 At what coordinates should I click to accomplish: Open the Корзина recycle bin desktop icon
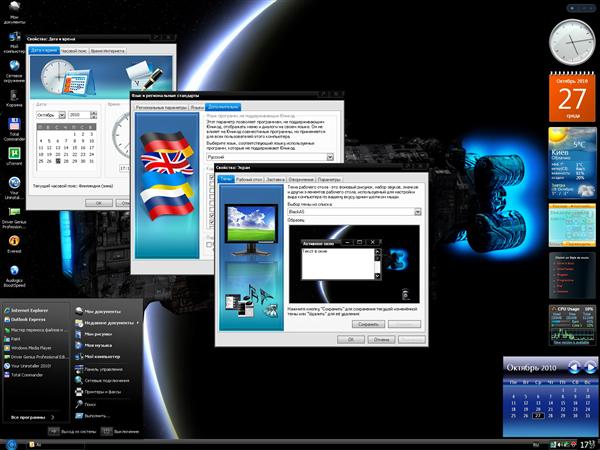(14, 98)
